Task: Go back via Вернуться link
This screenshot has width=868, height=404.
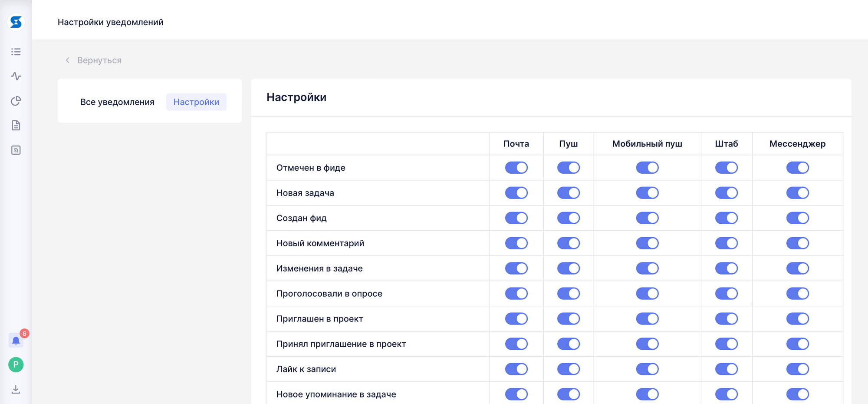Action: click(x=99, y=60)
